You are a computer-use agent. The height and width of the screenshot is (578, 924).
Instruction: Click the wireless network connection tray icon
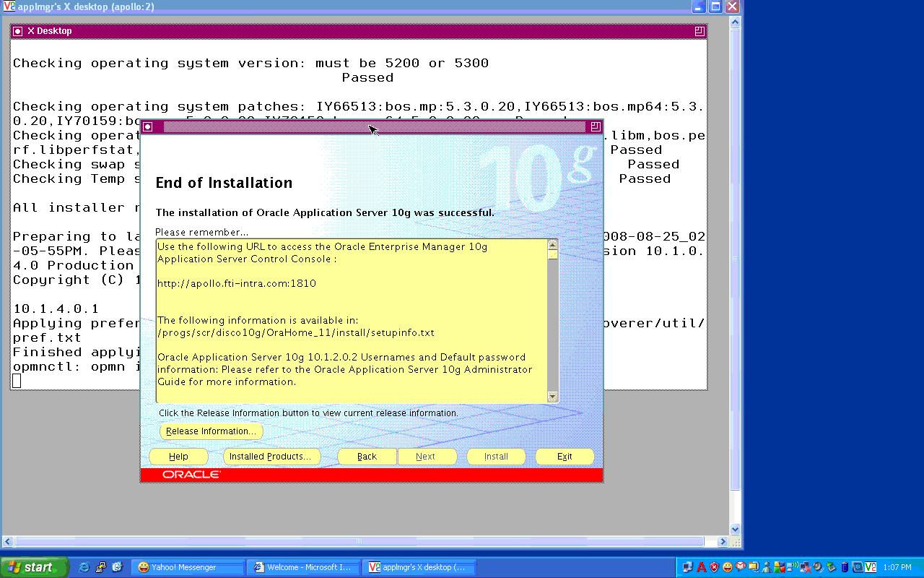tap(792, 567)
